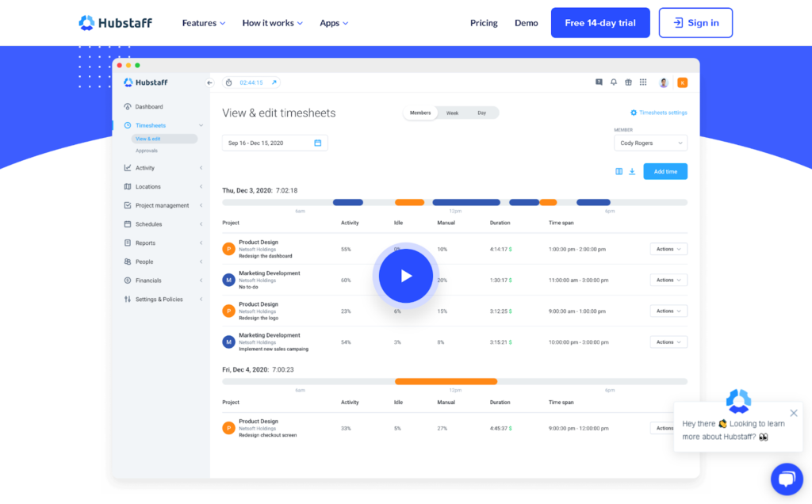The width and height of the screenshot is (812, 504).
Task: Click the Sign in button
Action: (x=695, y=23)
